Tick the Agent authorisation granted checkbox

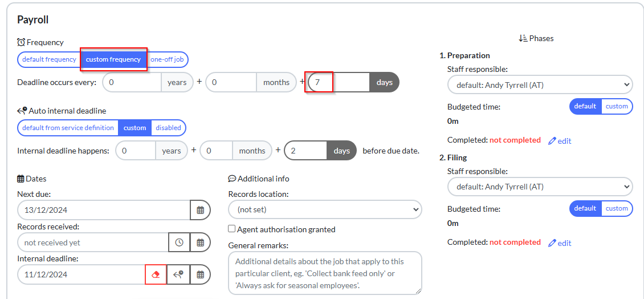231,229
